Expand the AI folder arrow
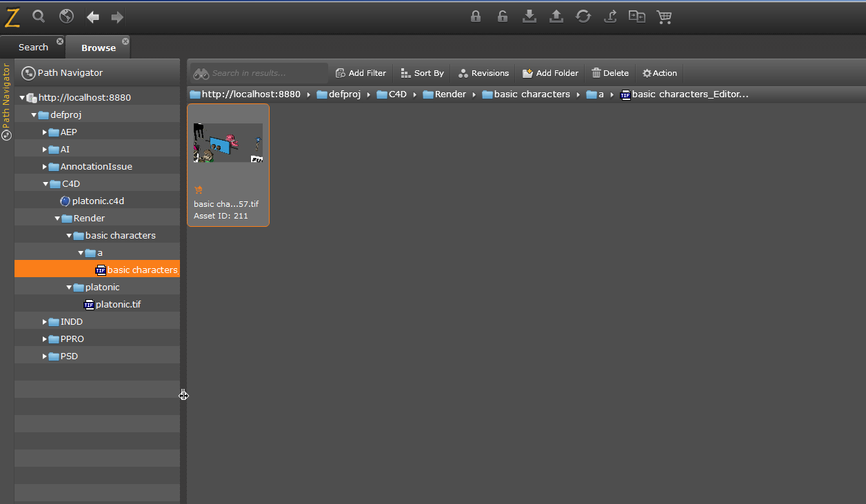The width and height of the screenshot is (866, 504). coord(45,150)
